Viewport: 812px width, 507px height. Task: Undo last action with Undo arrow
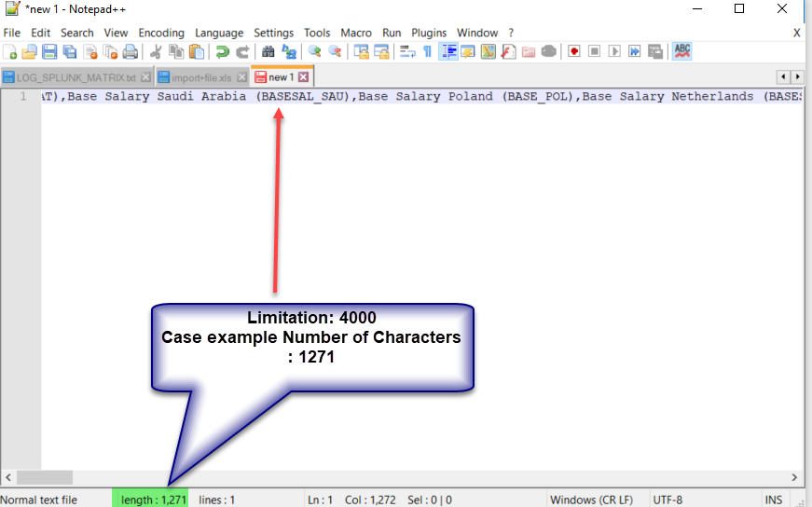point(222,52)
